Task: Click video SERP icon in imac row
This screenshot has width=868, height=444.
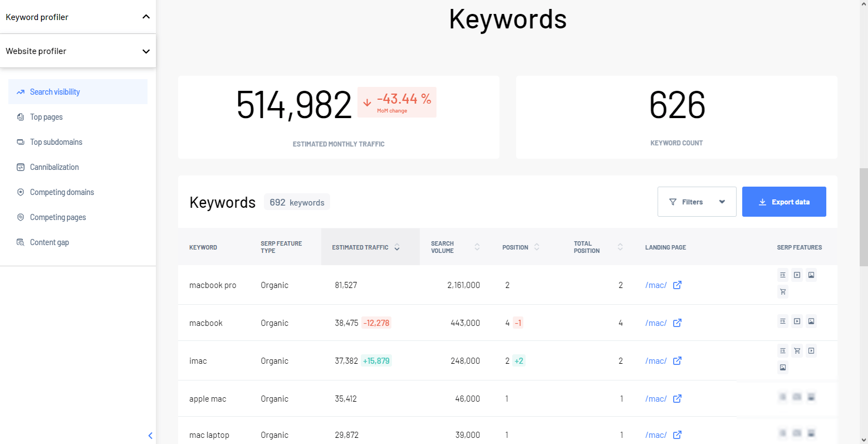Action: pos(811,350)
